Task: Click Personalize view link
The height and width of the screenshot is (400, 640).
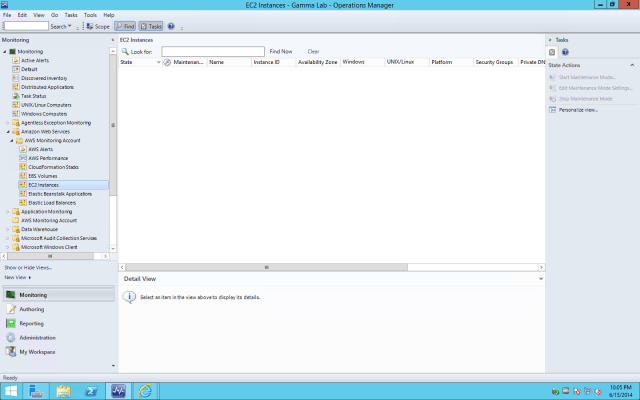Action: pyautogui.click(x=578, y=110)
